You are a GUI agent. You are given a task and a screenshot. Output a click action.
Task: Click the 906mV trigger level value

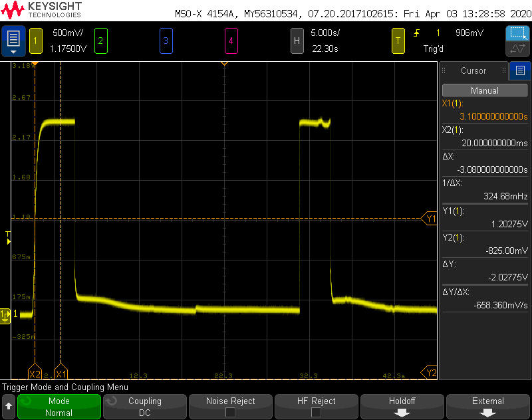[x=469, y=33]
